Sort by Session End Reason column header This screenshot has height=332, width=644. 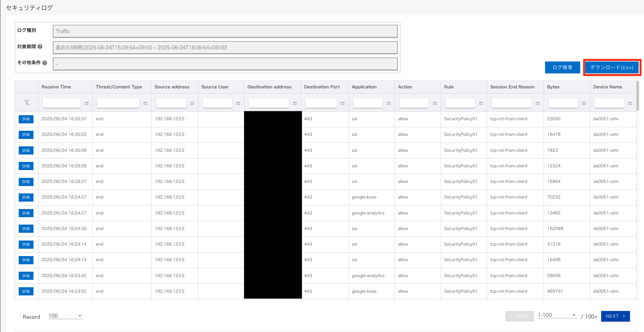pos(512,87)
